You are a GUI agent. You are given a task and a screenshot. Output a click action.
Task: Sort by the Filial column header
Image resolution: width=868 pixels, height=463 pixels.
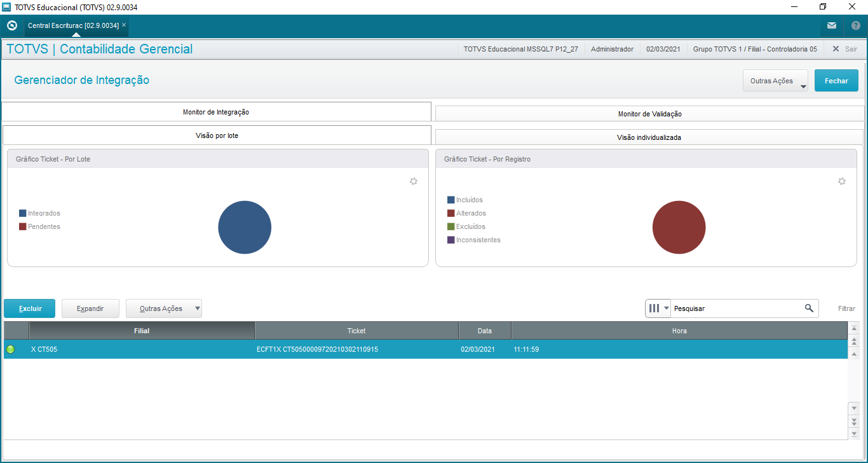click(142, 331)
